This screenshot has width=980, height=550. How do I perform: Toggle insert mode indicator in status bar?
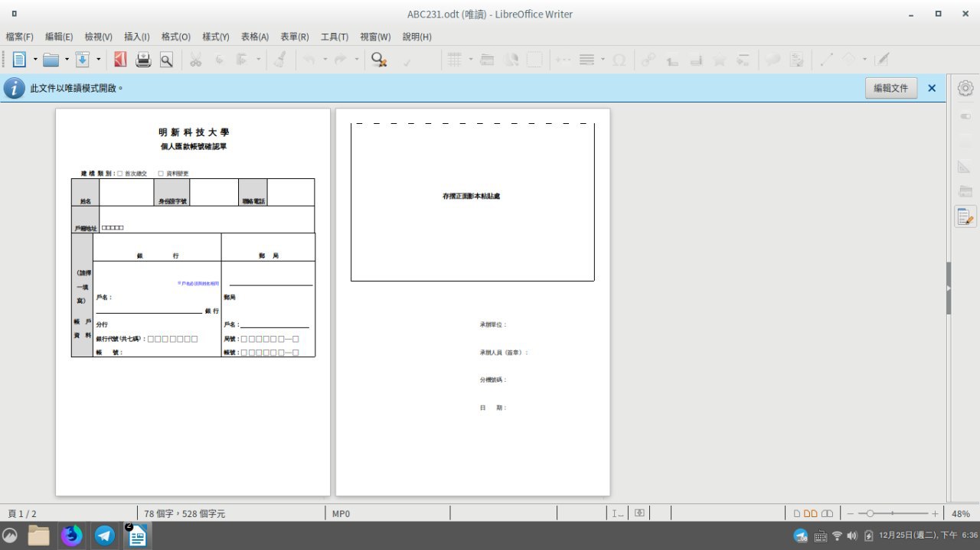(617, 513)
